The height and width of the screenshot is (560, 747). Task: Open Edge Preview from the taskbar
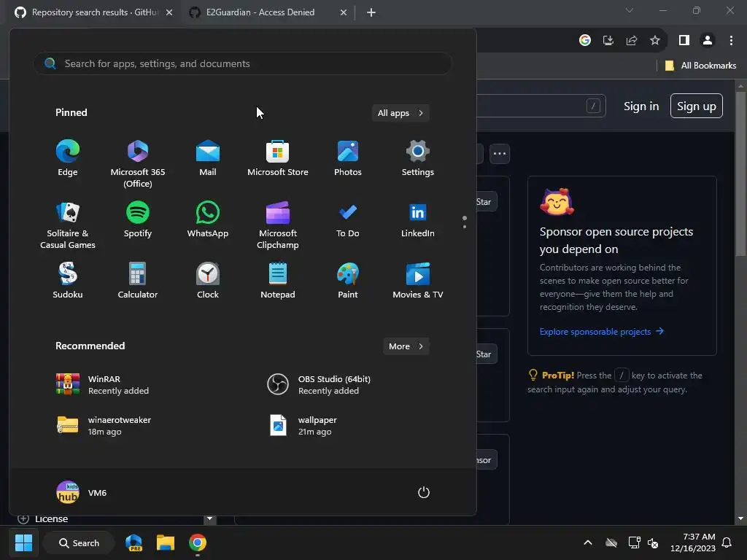(134, 542)
